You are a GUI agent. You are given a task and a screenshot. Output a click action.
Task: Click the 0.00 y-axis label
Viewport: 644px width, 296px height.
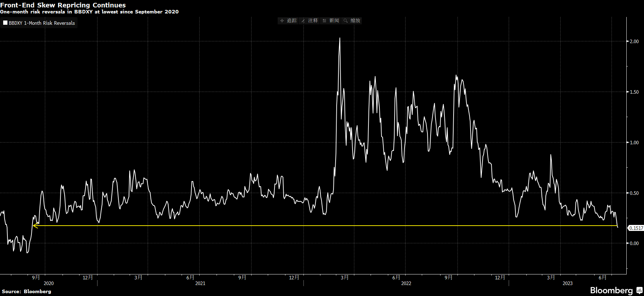click(x=634, y=243)
